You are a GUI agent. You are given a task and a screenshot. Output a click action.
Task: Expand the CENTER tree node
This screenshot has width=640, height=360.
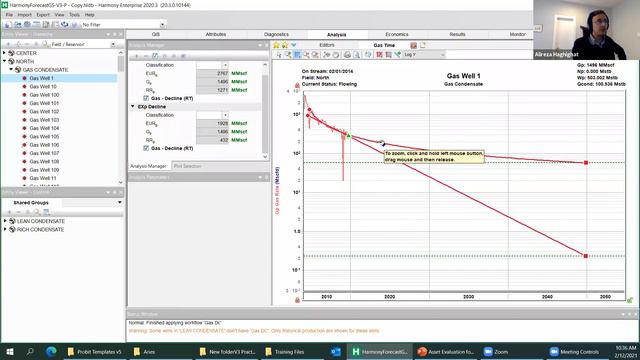click(x=4, y=53)
